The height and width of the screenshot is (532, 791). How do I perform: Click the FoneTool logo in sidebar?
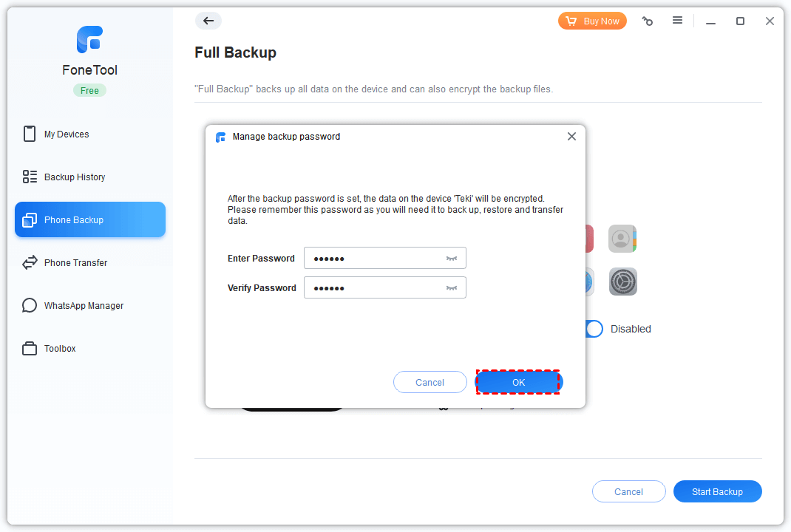tap(89, 40)
